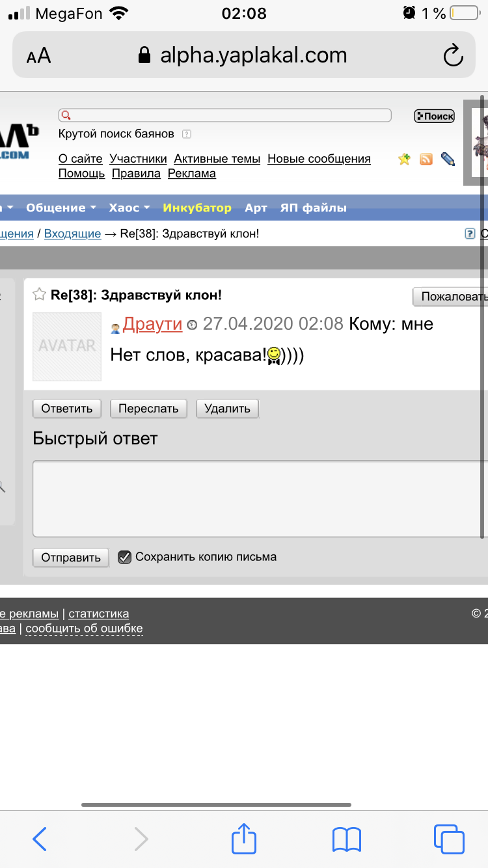Click the AVATAR placeholder image

pos(67,346)
